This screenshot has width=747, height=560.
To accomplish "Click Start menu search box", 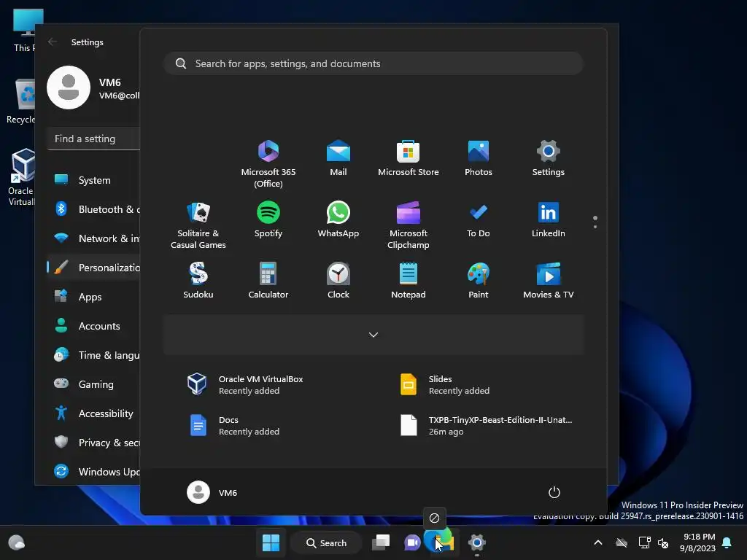I will [x=373, y=63].
